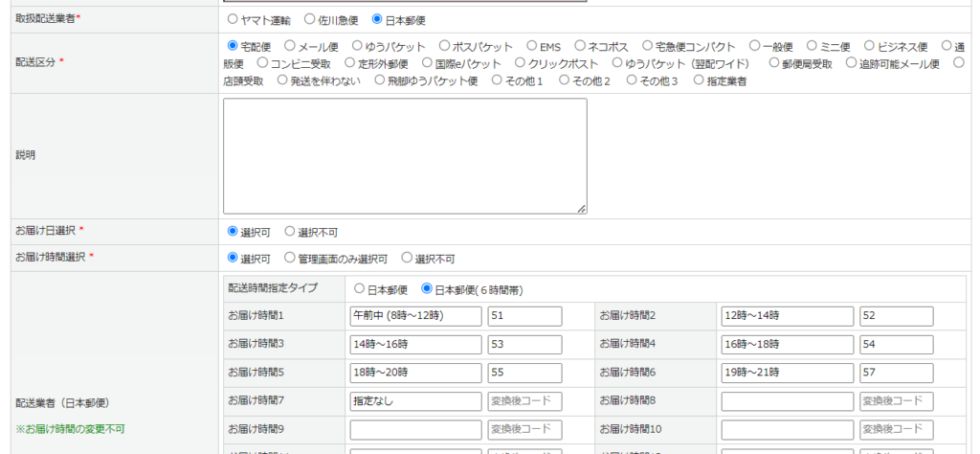Set お届け時間選択 to 管理画面のみ選択可
The image size is (980, 454).
click(x=290, y=259)
